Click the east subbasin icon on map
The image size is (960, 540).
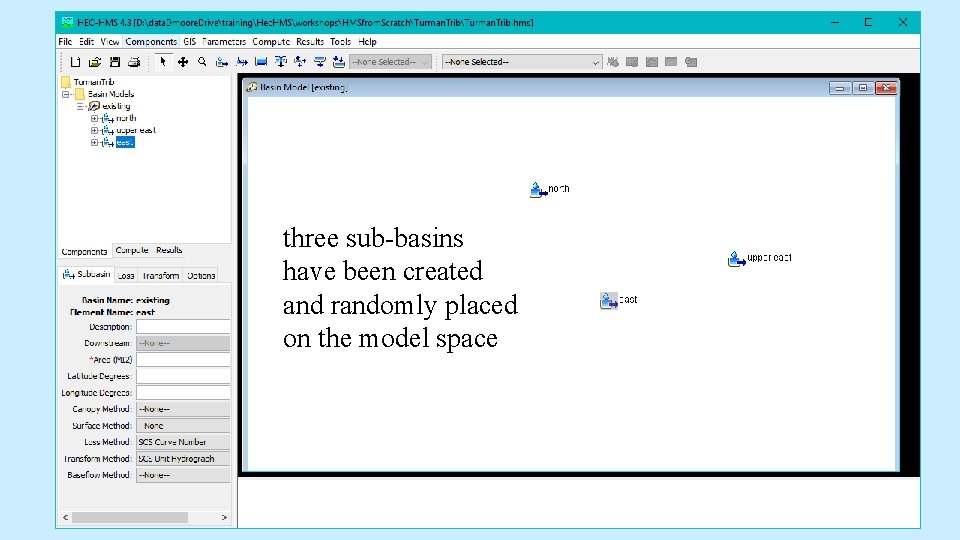point(609,301)
